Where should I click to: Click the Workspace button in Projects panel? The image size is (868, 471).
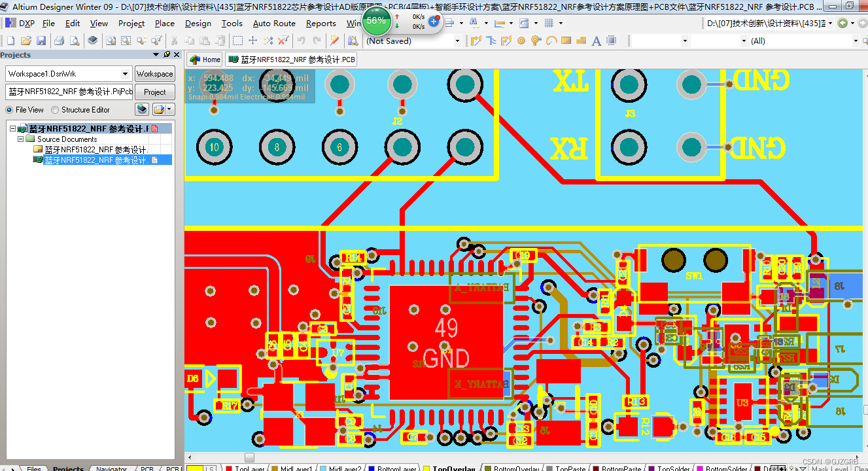coord(154,73)
